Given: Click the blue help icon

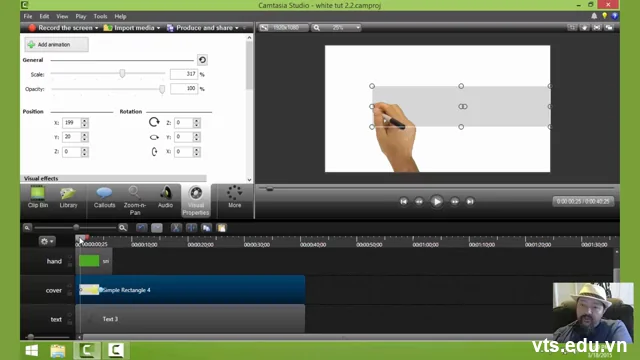Looking at the screenshot, I should (x=614, y=16).
